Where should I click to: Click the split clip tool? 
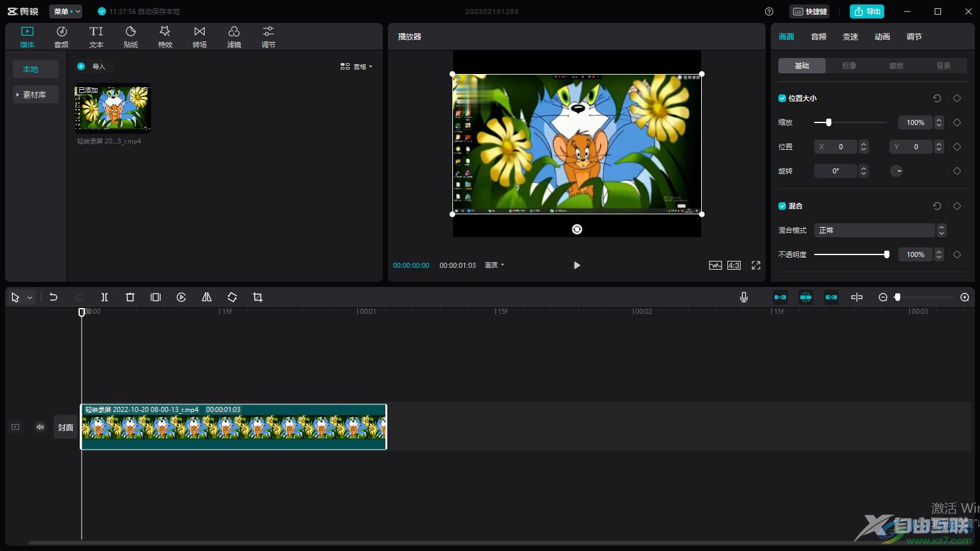click(105, 297)
